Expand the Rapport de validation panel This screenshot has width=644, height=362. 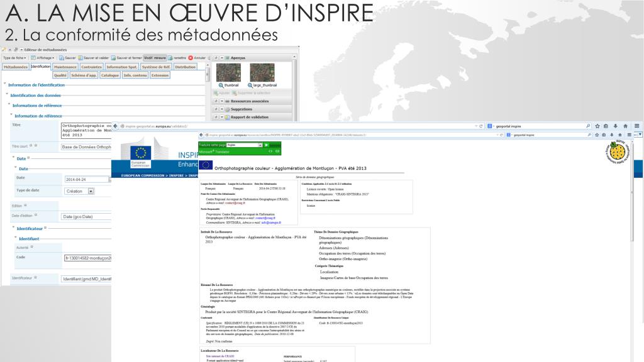(x=222, y=117)
